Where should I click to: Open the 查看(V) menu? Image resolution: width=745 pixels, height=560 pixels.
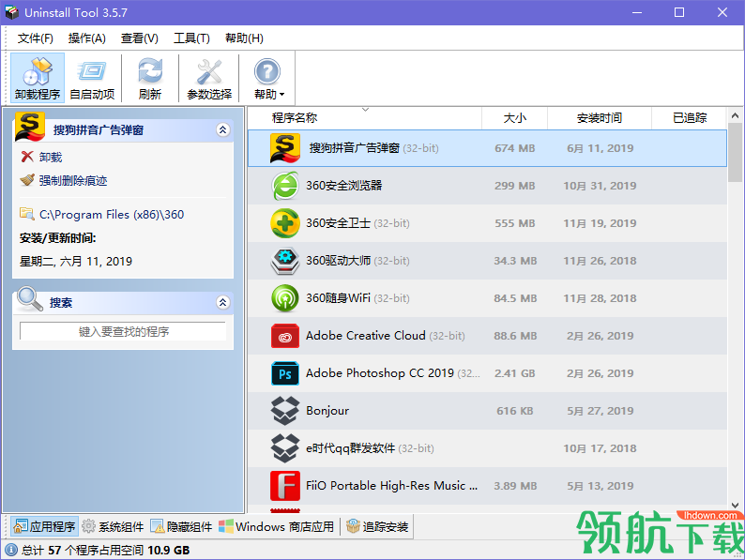[140, 38]
